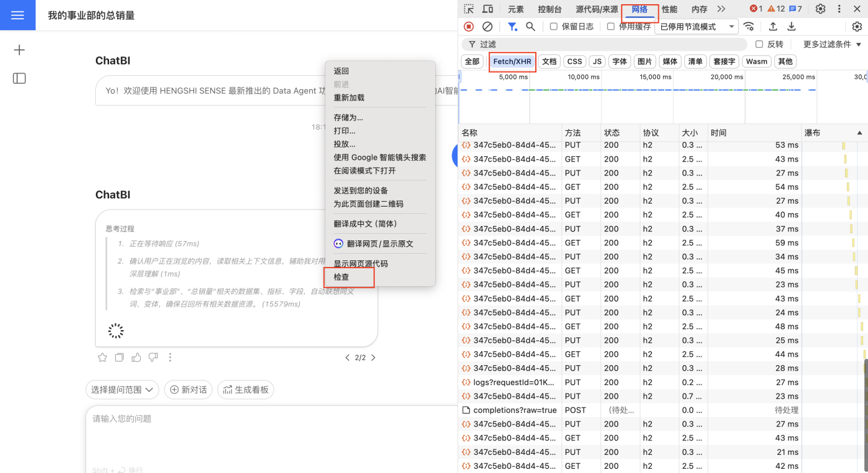Click the 请输入您的问题 input box
The width and height of the screenshot is (868, 473).
pos(271,434)
